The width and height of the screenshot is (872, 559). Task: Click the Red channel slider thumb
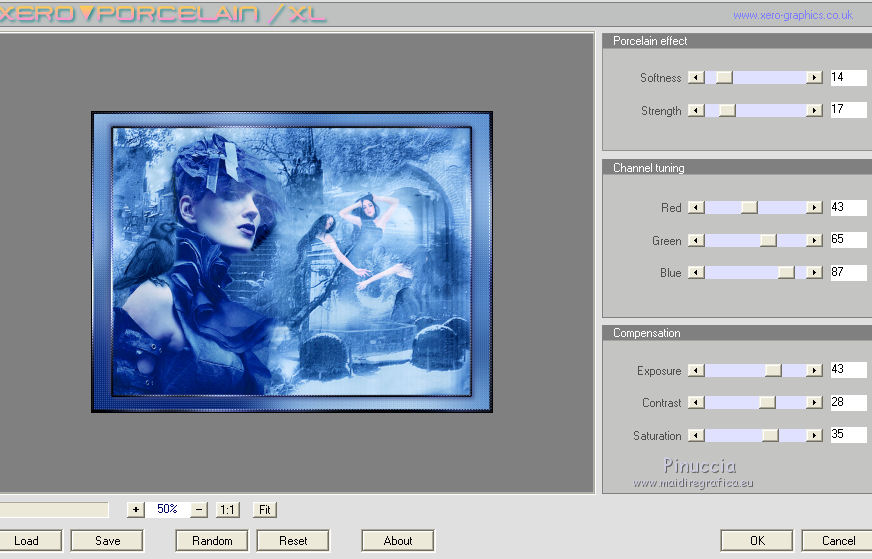pyautogui.click(x=749, y=207)
